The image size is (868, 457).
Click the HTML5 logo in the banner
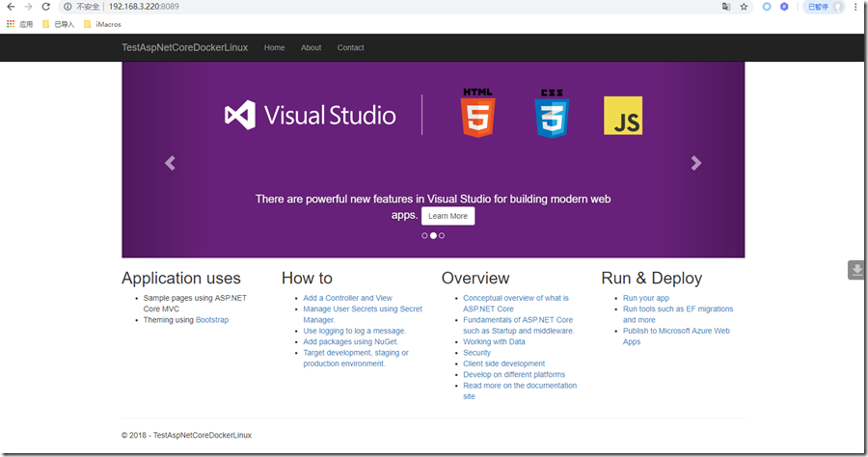click(477, 113)
